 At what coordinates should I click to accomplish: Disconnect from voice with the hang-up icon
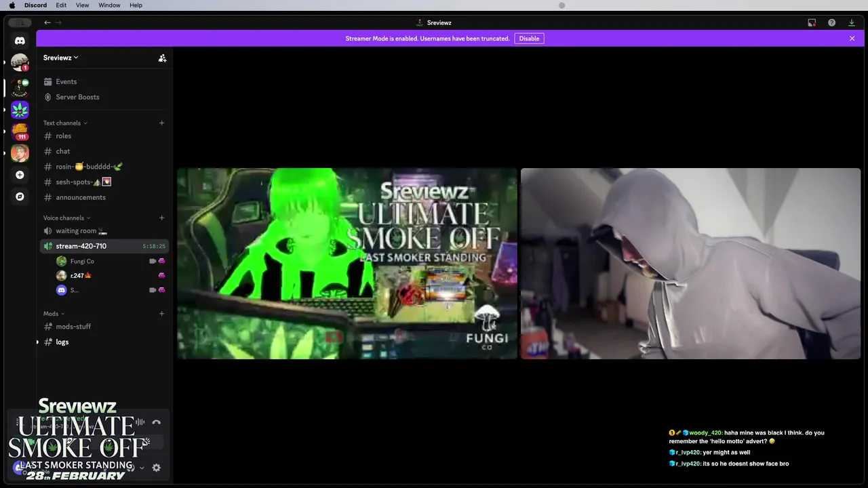pyautogui.click(x=157, y=422)
